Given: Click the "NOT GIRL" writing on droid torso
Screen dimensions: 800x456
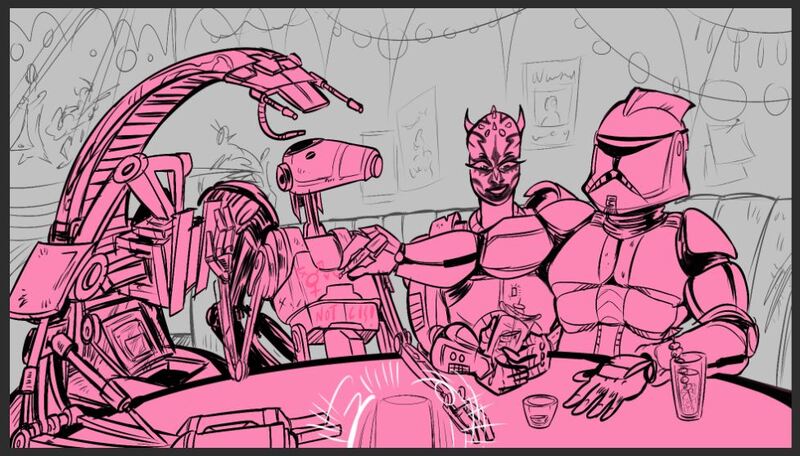Looking at the screenshot, I should coord(345,315).
